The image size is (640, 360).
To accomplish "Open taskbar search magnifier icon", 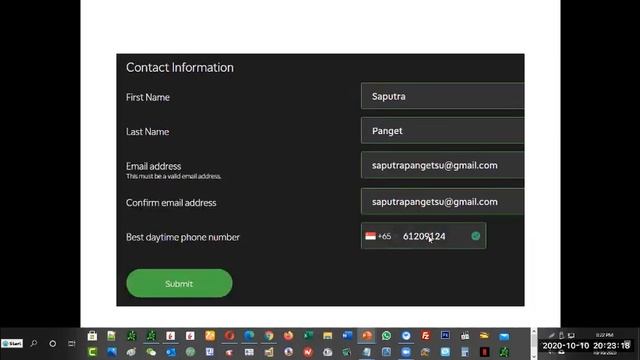I will click(34, 344).
